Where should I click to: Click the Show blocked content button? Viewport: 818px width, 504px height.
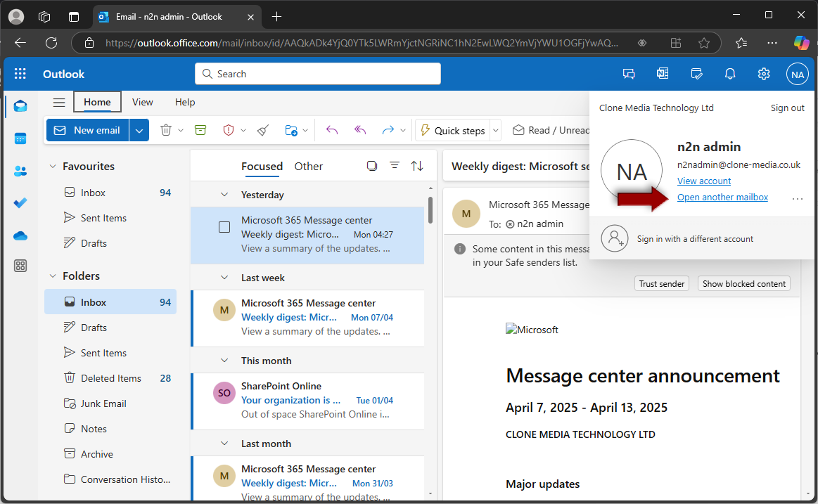point(744,283)
